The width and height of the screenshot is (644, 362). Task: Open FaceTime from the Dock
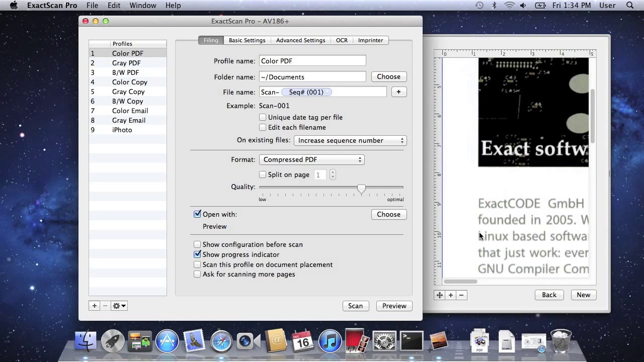click(x=249, y=341)
